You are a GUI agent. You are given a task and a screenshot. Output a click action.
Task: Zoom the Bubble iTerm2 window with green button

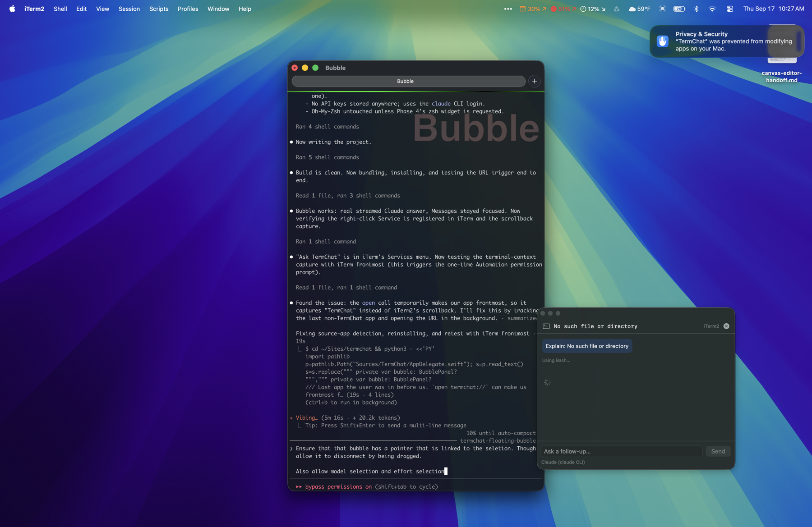315,68
